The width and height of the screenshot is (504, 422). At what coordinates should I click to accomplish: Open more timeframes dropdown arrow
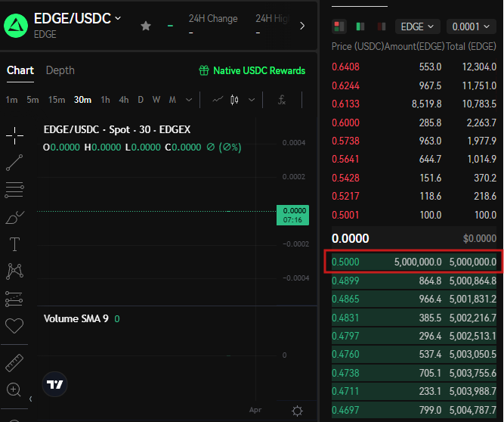point(189,100)
